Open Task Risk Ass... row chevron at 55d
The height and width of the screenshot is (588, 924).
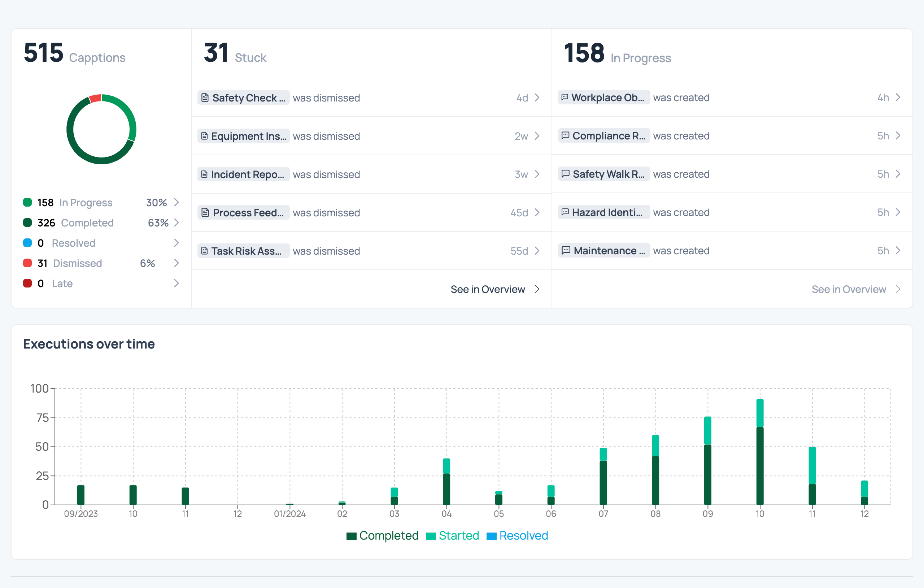537,251
